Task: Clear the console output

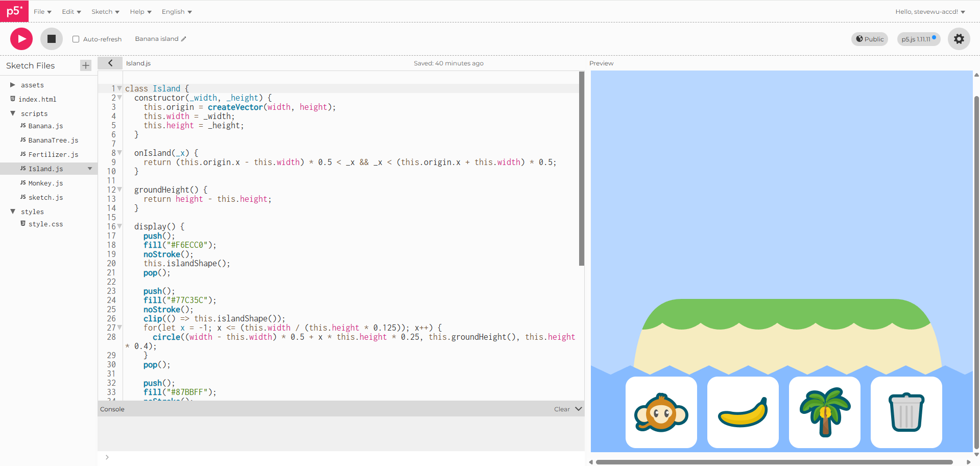Action: pos(562,409)
